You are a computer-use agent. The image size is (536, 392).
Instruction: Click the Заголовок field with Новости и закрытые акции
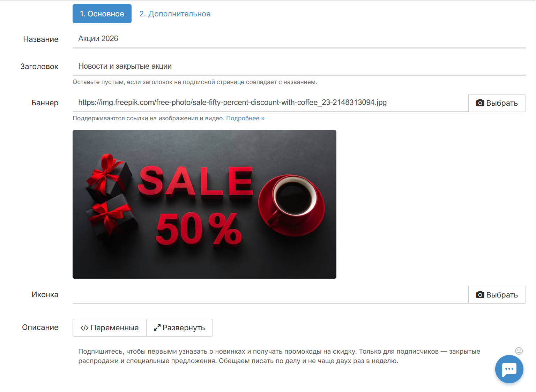tap(299, 66)
